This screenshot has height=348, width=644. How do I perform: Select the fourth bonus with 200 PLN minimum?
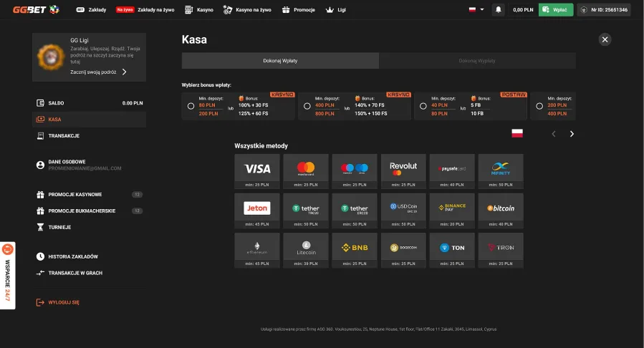point(539,106)
